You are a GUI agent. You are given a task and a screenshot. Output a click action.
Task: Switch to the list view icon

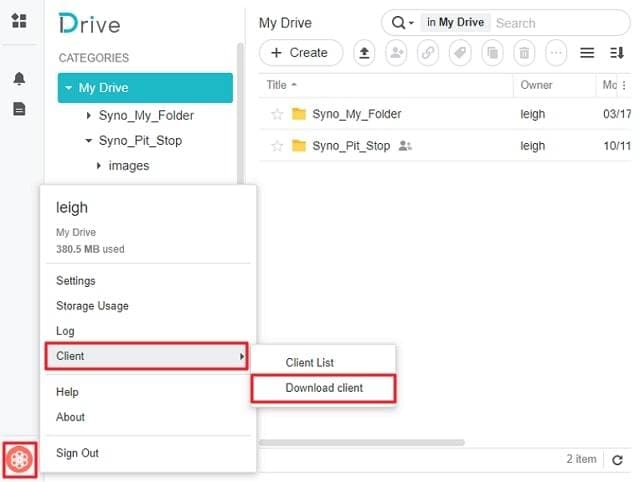[x=587, y=53]
